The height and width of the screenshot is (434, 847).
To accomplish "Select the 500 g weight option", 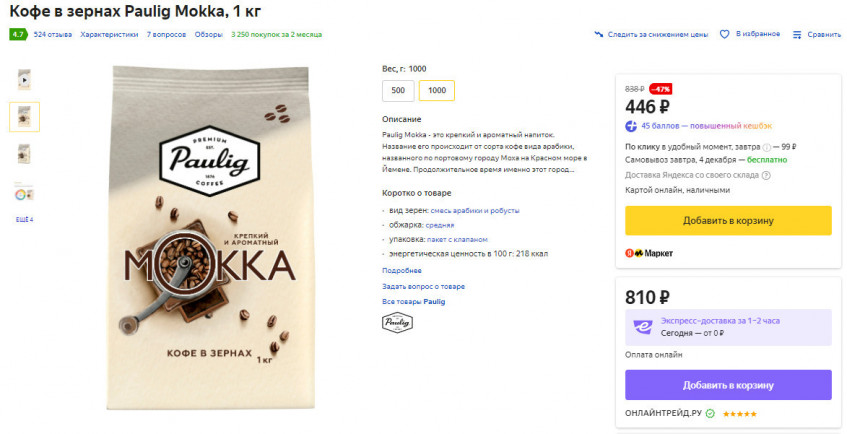I will pyautogui.click(x=398, y=91).
